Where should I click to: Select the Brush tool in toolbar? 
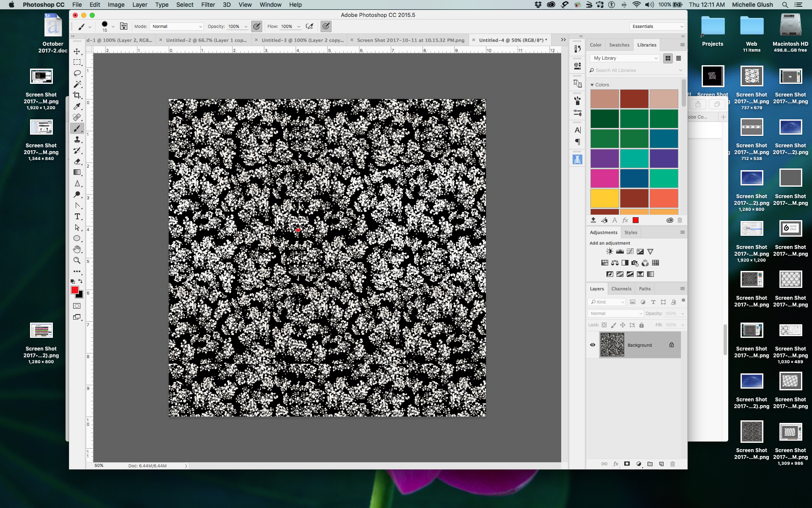tap(77, 128)
